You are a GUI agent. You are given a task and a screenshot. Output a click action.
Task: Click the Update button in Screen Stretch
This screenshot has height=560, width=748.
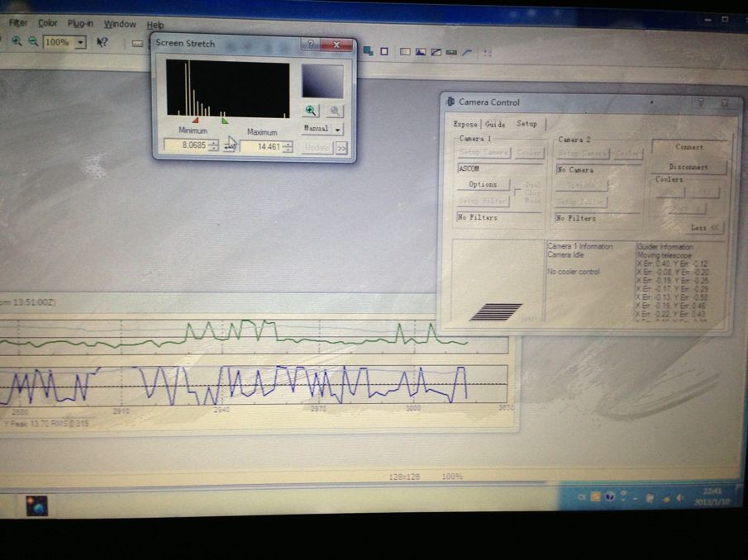[x=317, y=148]
